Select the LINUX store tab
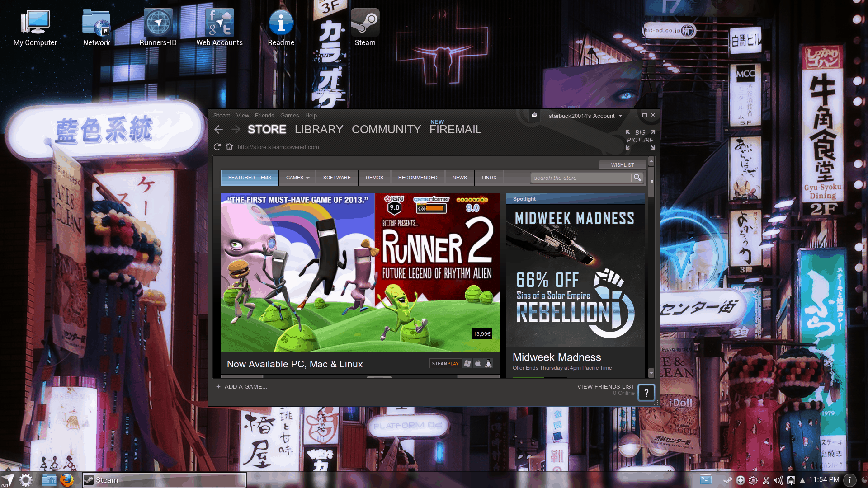Screen dimensions: 868x488 [x=489, y=178]
